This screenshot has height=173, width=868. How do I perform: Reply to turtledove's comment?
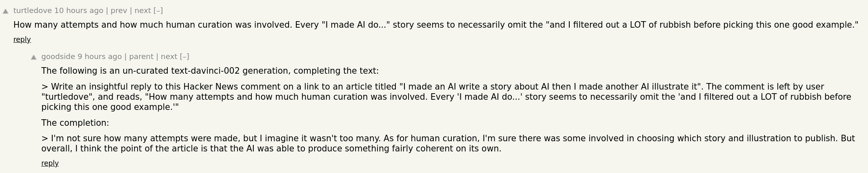click(22, 39)
